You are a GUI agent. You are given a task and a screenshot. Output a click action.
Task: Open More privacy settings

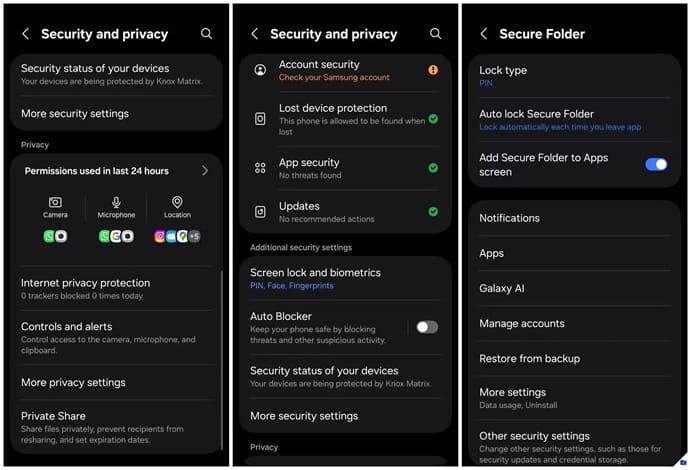pyautogui.click(x=116, y=382)
